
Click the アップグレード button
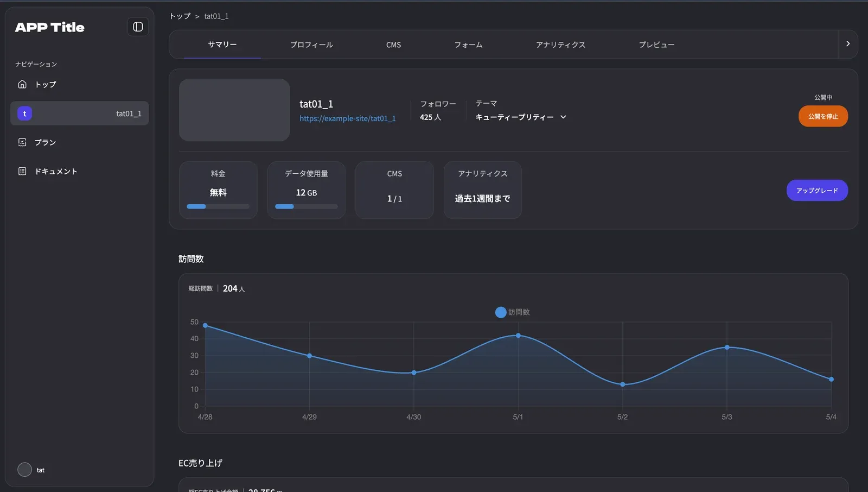coord(816,191)
